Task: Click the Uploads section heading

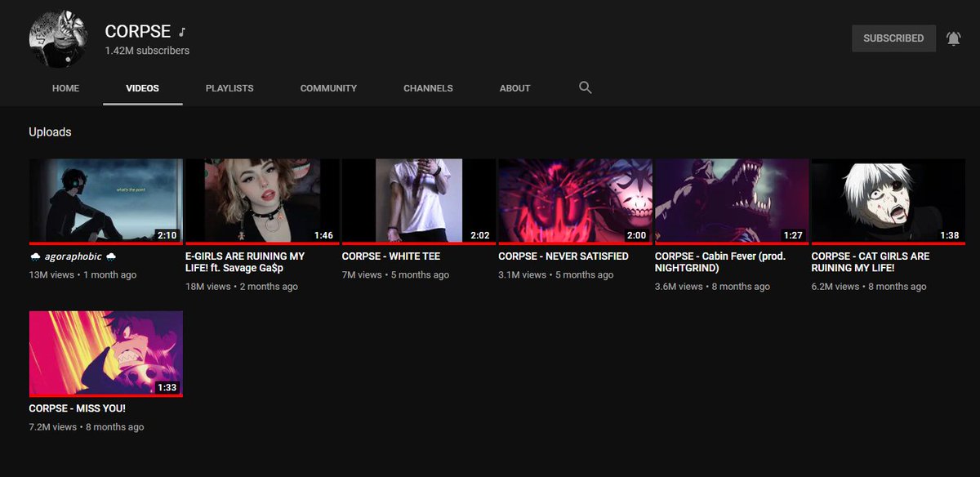Action: click(50, 132)
